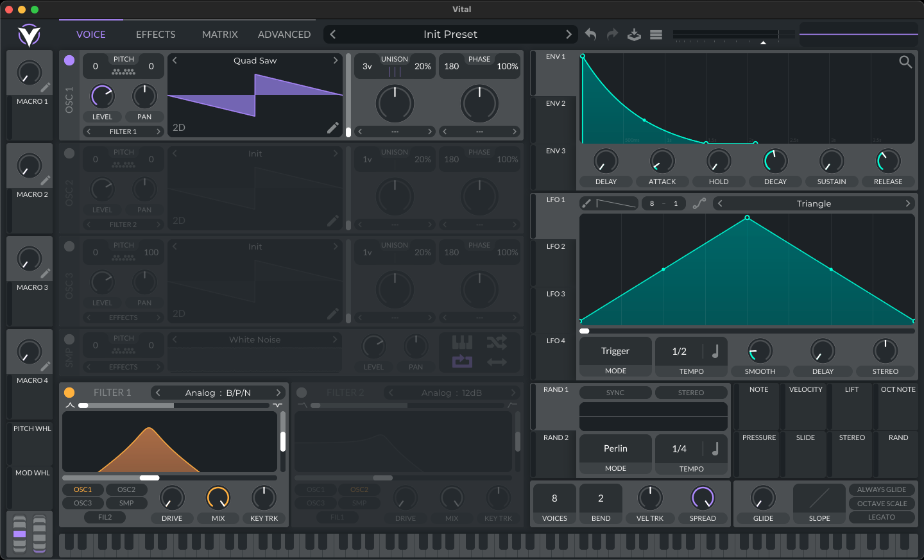
Task: Click RAND 1 SYNC button
Action: (x=615, y=393)
